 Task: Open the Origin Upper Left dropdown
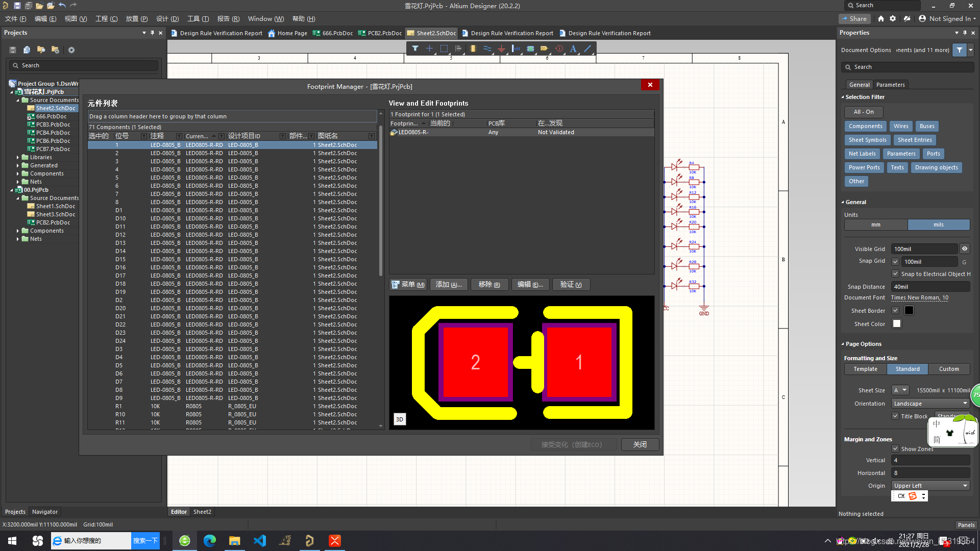[931, 486]
